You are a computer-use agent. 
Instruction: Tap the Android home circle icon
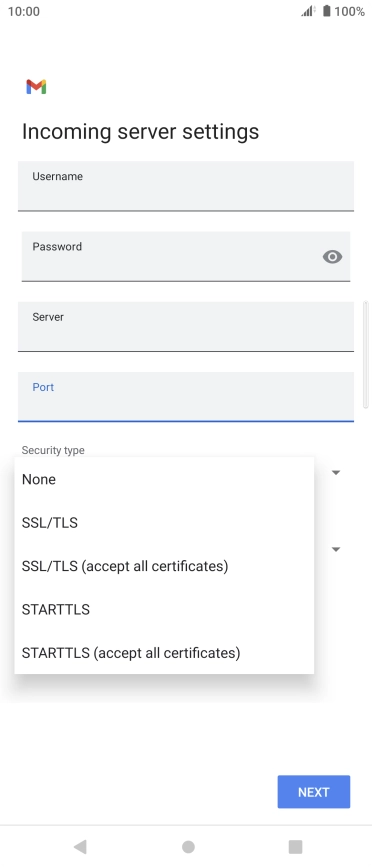coord(188,846)
